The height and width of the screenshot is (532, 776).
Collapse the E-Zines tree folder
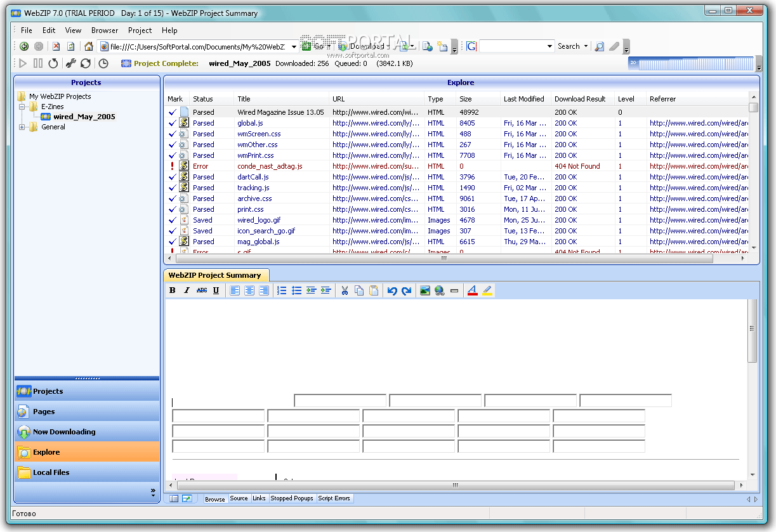pos(22,107)
